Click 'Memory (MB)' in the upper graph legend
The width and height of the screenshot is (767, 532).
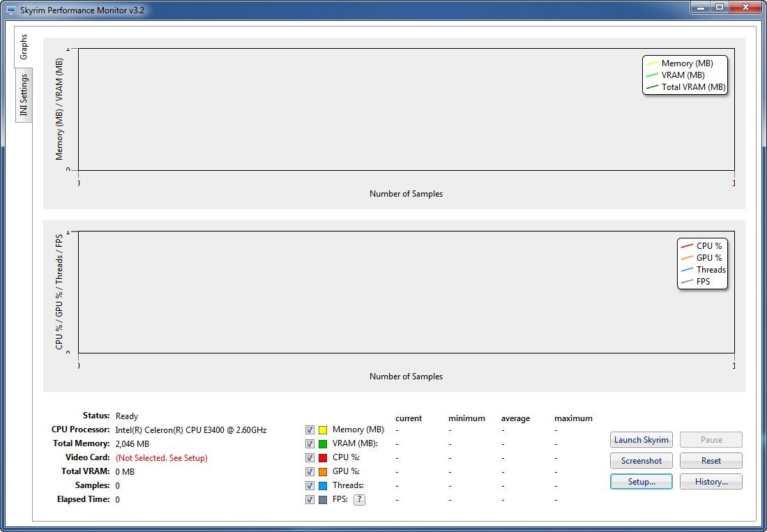tap(687, 63)
